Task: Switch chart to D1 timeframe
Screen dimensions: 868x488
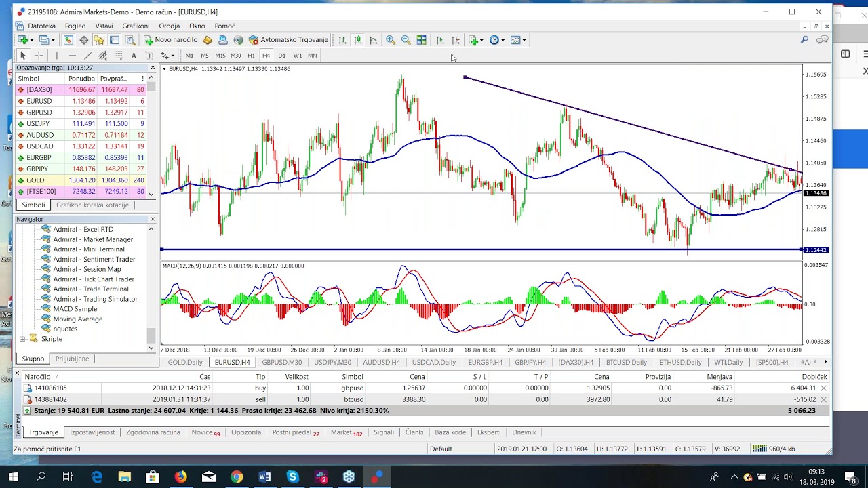Action: coord(281,56)
